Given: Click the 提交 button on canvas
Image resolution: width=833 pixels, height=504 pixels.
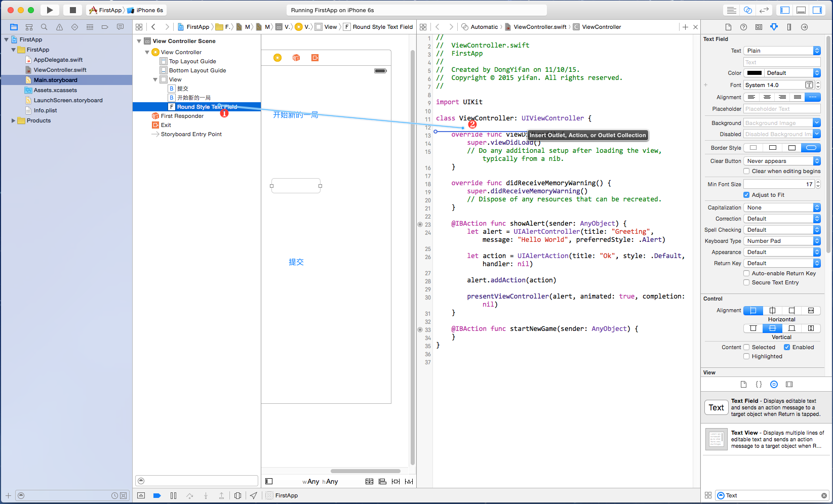Looking at the screenshot, I should coord(296,262).
